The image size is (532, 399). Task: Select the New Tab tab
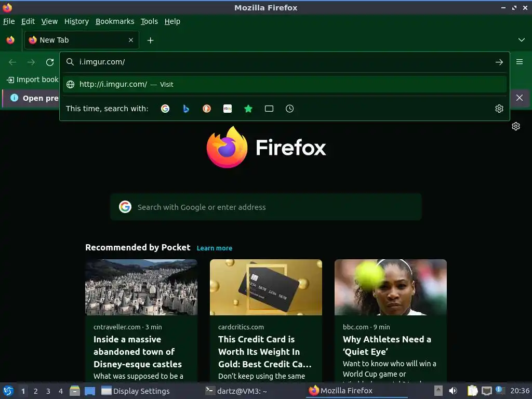(x=82, y=40)
